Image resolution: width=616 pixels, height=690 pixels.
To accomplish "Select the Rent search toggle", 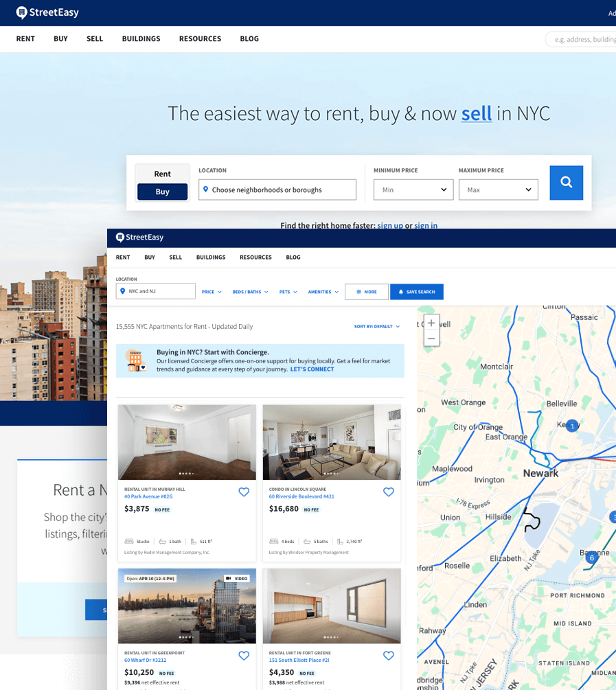I will point(162,174).
